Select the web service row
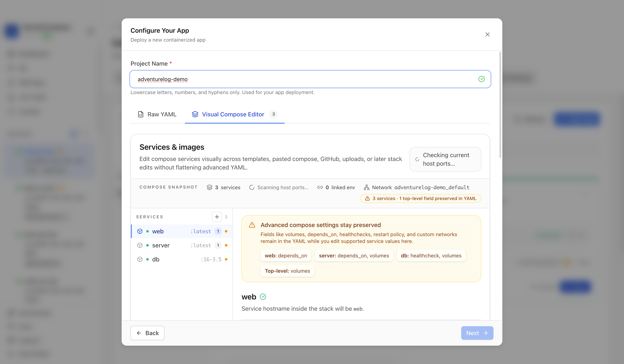 point(182,231)
